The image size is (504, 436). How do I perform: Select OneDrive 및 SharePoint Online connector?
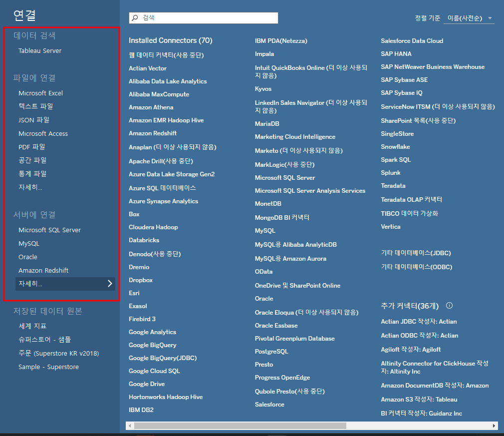pos(297,285)
